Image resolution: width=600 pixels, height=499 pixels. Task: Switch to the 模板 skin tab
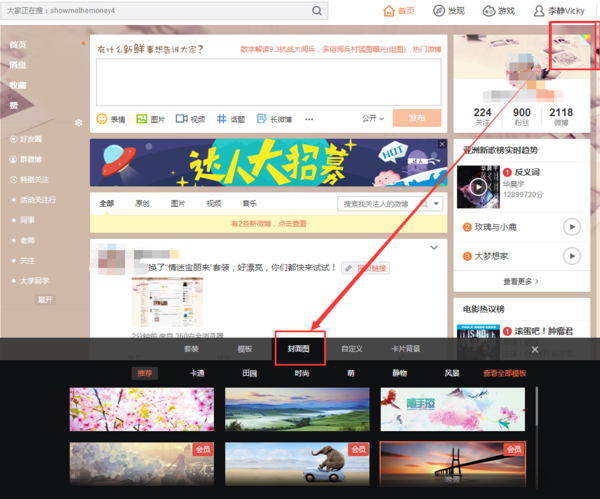[x=245, y=349]
